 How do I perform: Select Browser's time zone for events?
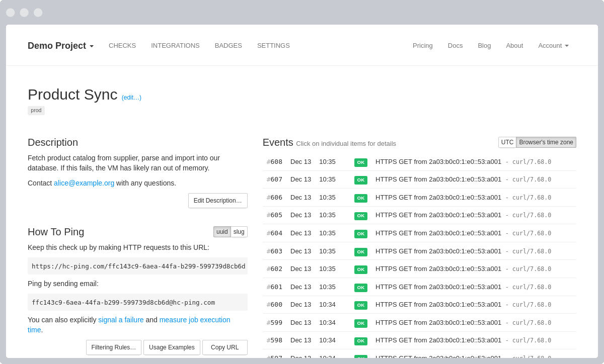tap(546, 142)
